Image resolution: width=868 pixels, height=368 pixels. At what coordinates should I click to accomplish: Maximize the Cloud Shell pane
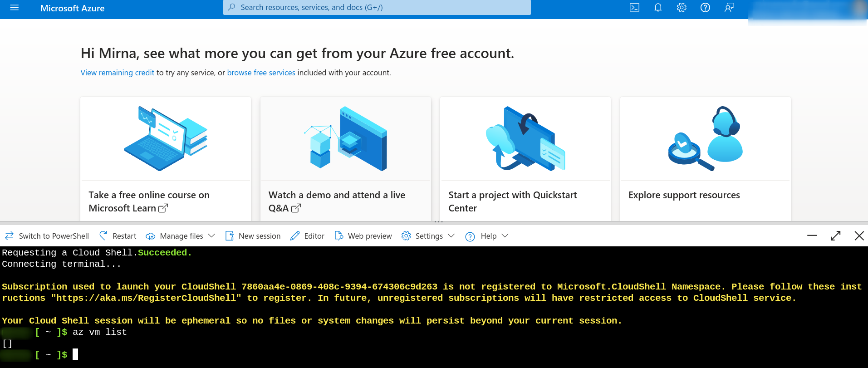[x=835, y=236]
